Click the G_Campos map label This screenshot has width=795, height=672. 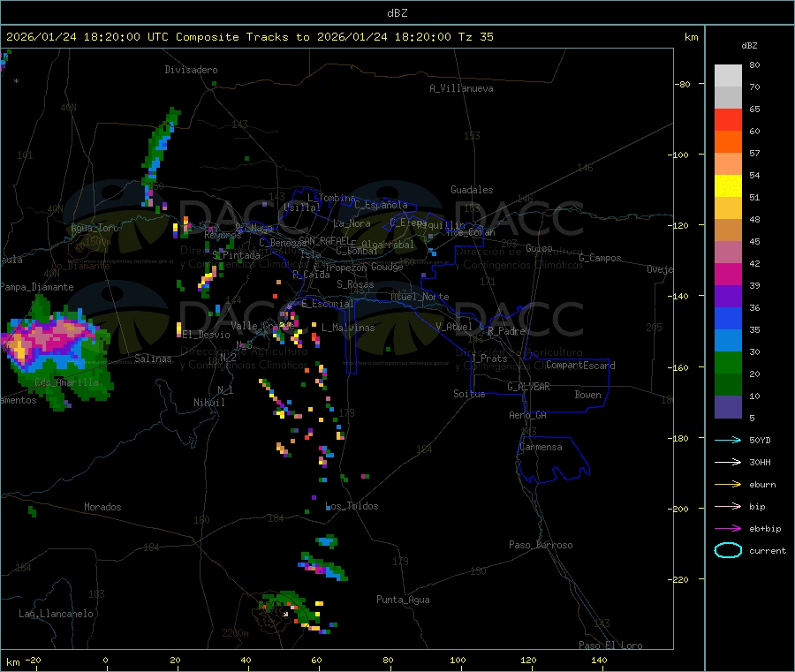click(x=601, y=258)
